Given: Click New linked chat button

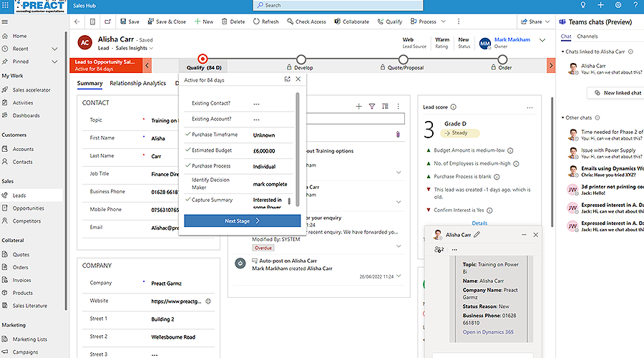Looking at the screenshot, I should tap(618, 93).
